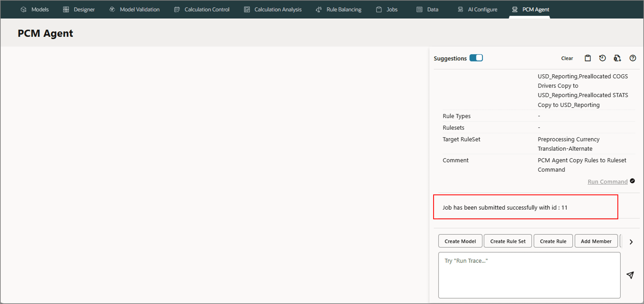Open the command history clock icon
The width and height of the screenshot is (644, 304).
click(602, 58)
